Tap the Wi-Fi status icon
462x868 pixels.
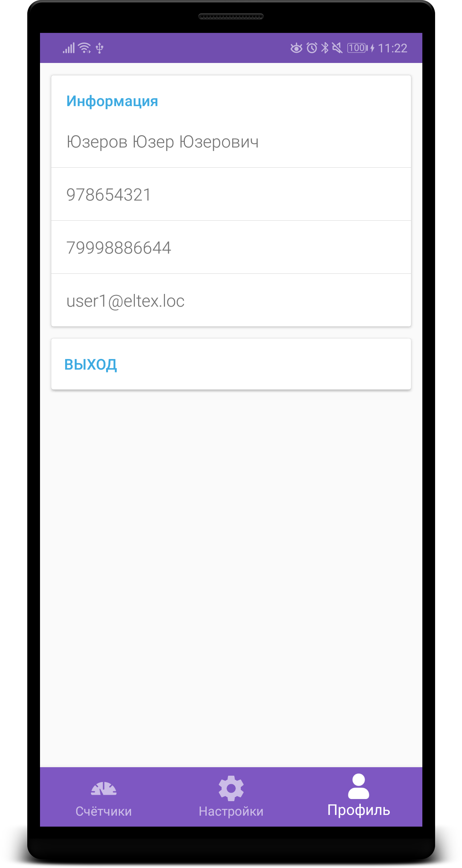(85, 48)
